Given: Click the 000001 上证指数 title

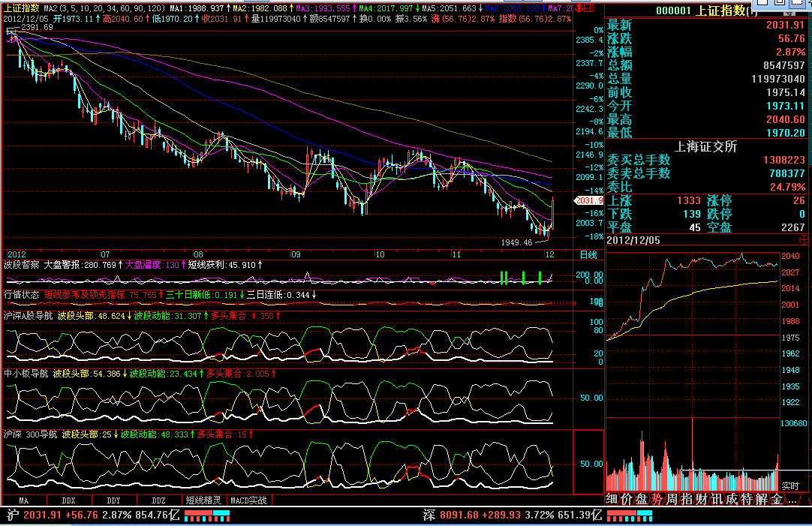Looking at the screenshot, I should (701, 11).
